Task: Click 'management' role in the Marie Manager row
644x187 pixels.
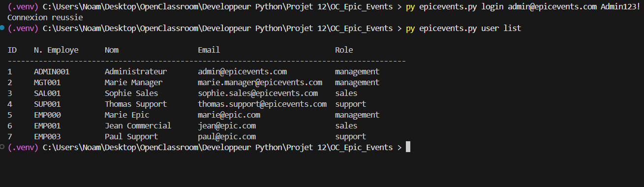Action: (x=357, y=83)
